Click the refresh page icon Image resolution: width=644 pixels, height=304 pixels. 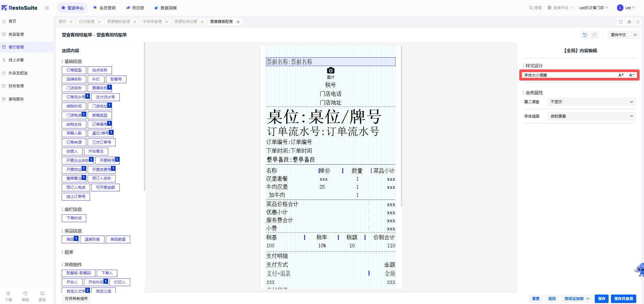coord(620,22)
